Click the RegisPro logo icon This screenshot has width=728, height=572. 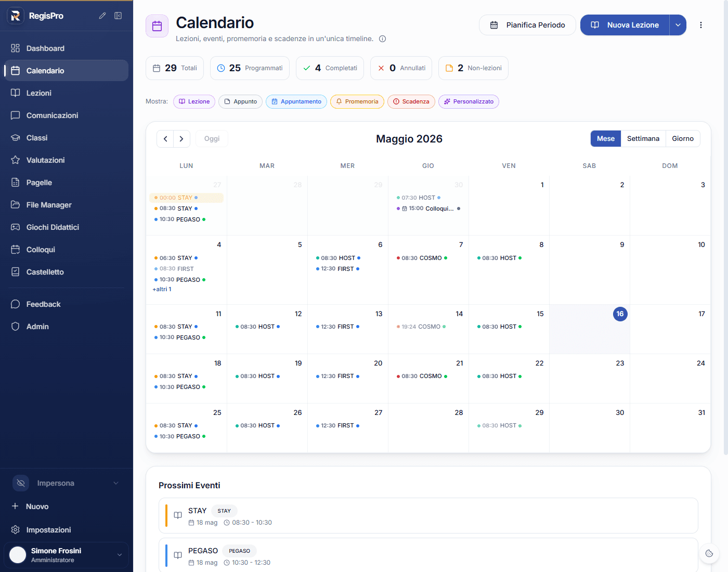click(x=16, y=16)
